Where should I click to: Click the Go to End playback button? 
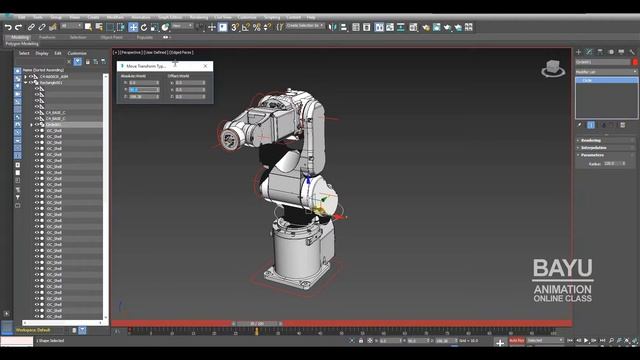(602, 340)
